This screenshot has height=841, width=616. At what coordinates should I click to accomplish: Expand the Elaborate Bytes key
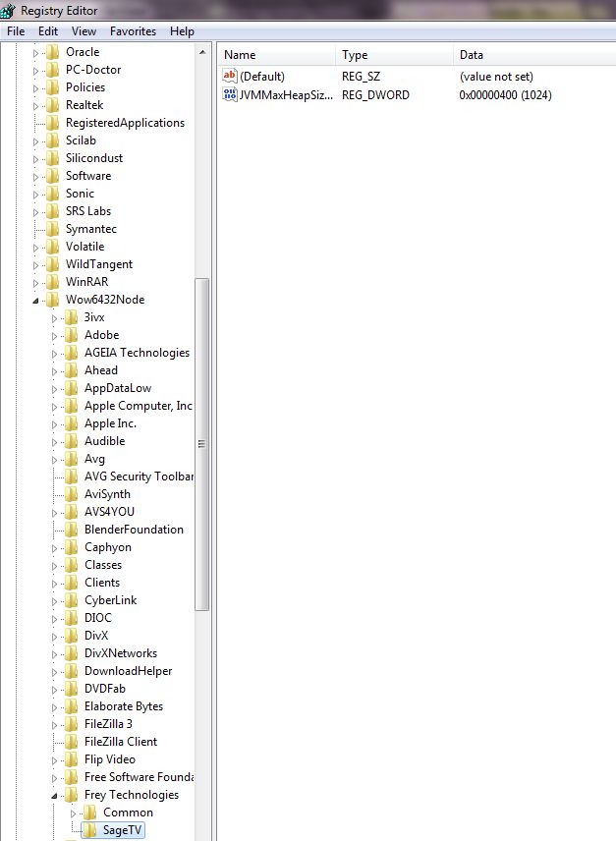(x=55, y=708)
